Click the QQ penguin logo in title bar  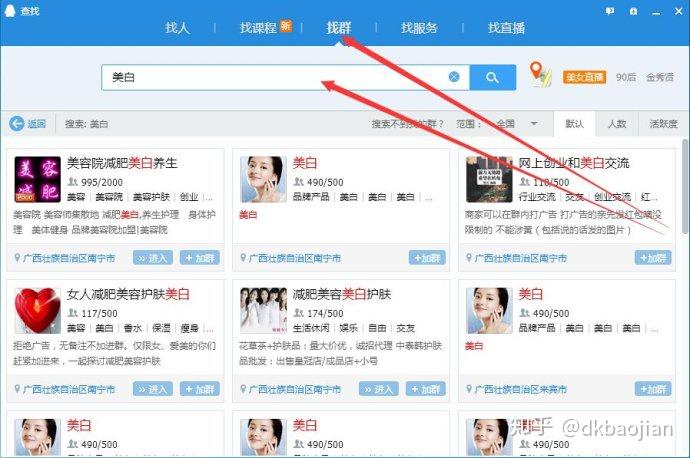10,9
